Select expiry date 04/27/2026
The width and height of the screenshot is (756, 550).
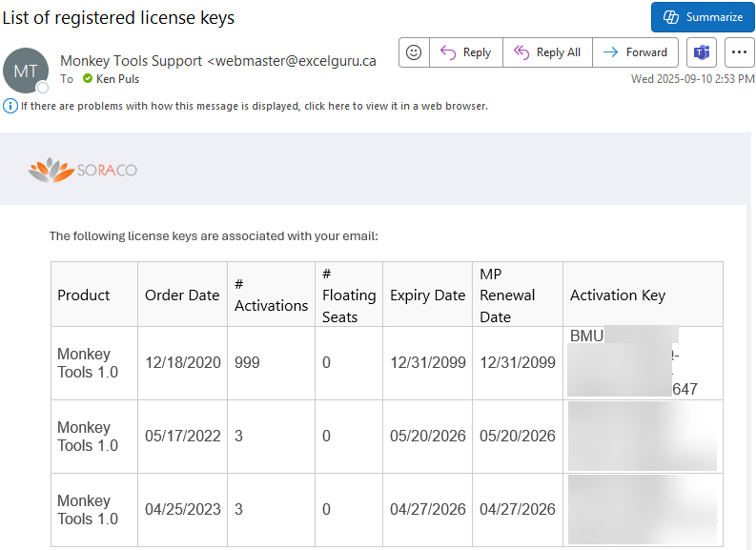coord(428,509)
